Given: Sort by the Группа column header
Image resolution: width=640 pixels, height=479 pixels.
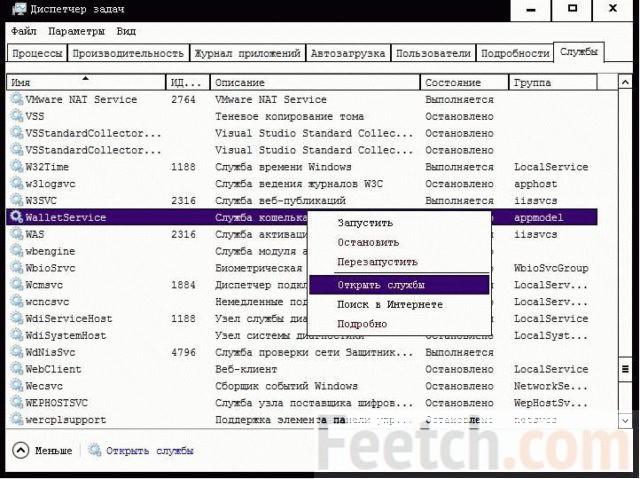Looking at the screenshot, I should pos(553,82).
